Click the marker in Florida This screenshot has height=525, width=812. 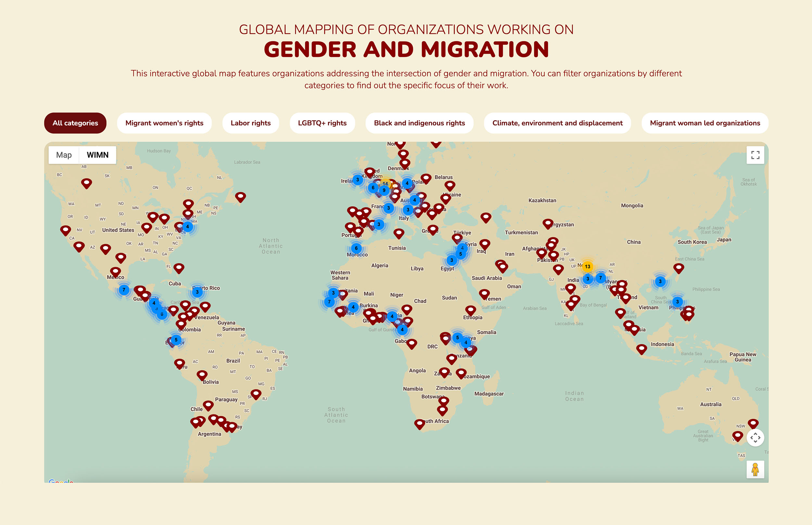coord(179,269)
